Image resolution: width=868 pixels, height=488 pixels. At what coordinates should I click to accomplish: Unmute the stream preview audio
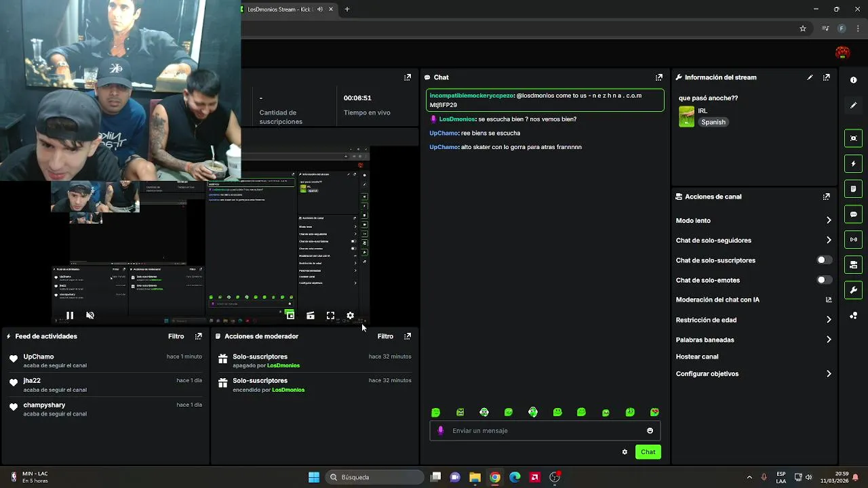coord(90,315)
